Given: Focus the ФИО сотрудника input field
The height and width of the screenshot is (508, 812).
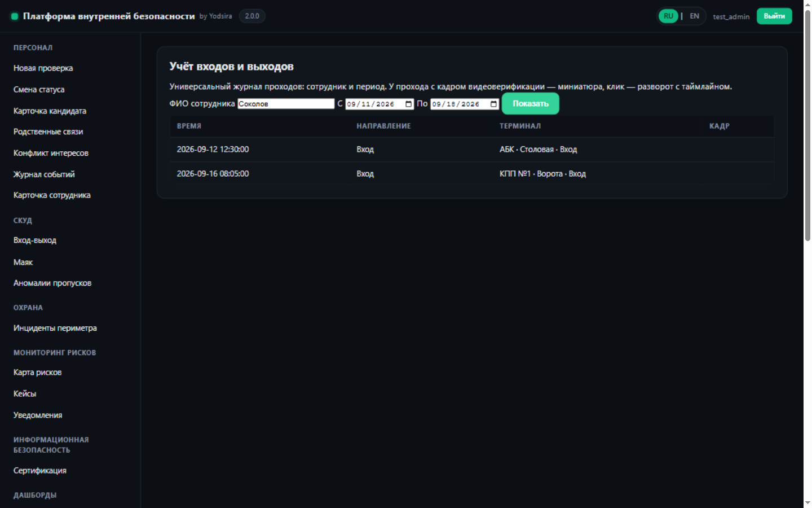Looking at the screenshot, I should tap(286, 104).
